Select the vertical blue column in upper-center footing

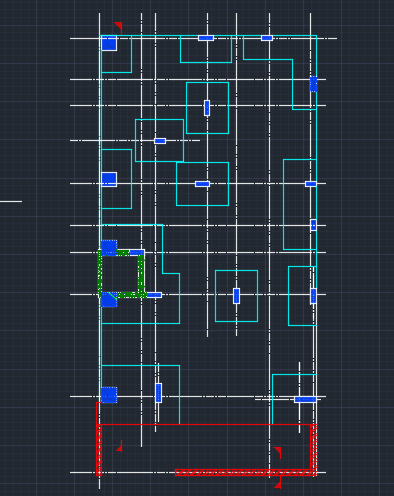click(207, 108)
